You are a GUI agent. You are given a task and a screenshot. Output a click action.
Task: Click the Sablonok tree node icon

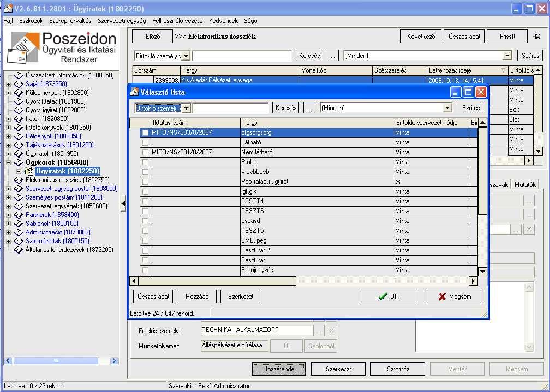click(19, 224)
